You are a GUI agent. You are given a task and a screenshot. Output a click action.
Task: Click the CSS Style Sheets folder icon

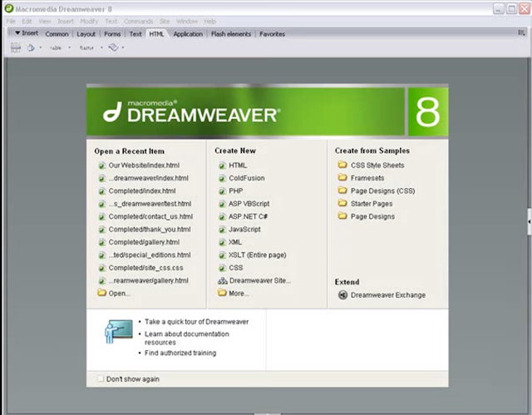click(342, 165)
